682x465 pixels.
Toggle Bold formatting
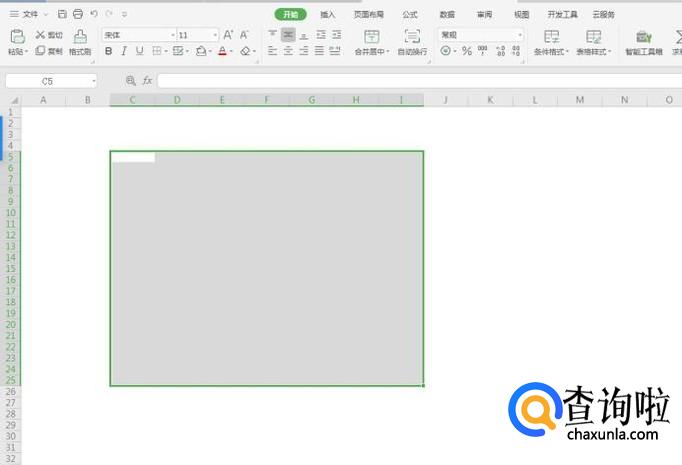point(108,51)
